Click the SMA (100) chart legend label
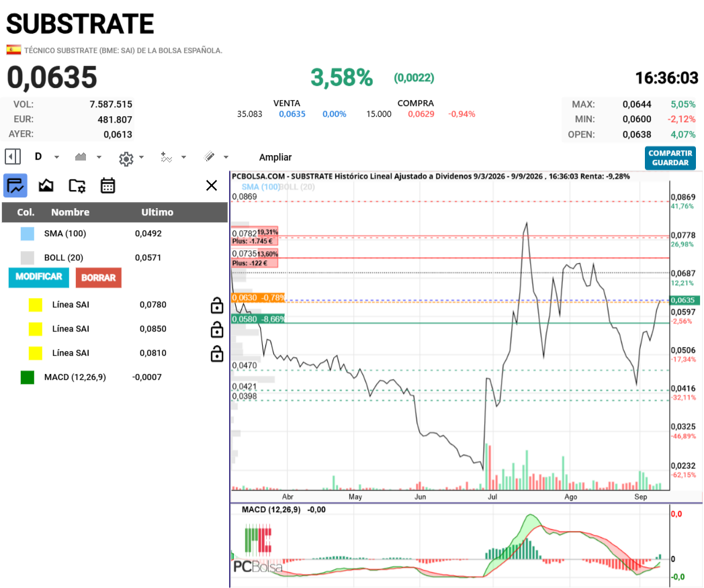The height and width of the screenshot is (588, 704). pos(260,187)
